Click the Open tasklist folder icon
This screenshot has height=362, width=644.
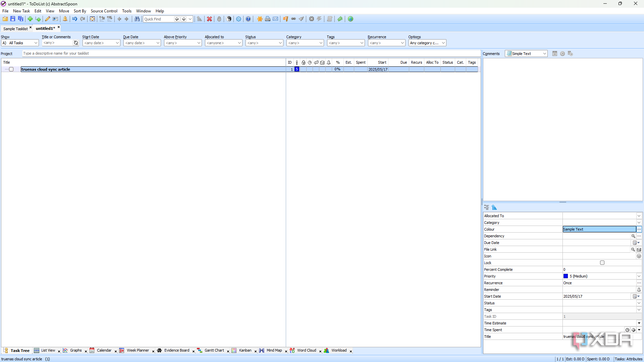point(5,19)
